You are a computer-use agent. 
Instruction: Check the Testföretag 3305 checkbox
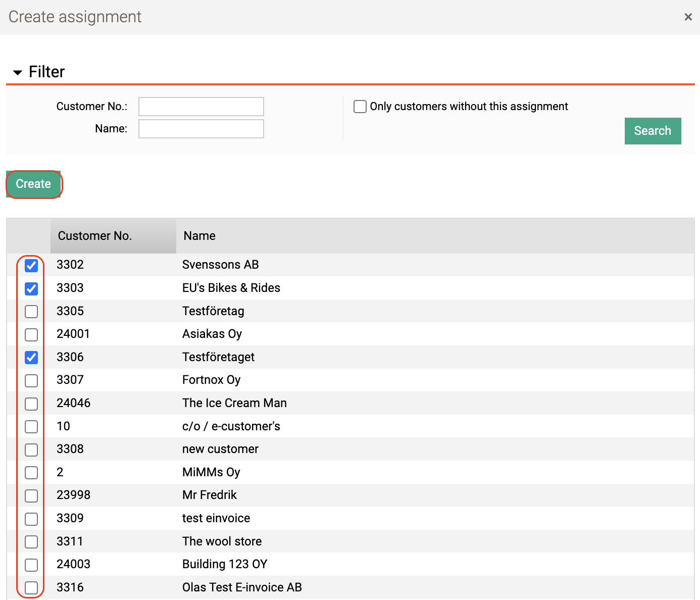[31, 312]
